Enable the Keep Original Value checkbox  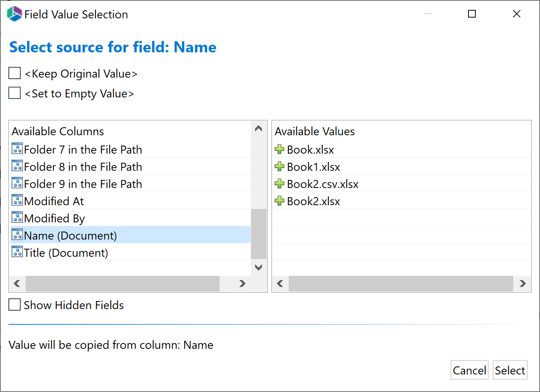[x=14, y=73]
